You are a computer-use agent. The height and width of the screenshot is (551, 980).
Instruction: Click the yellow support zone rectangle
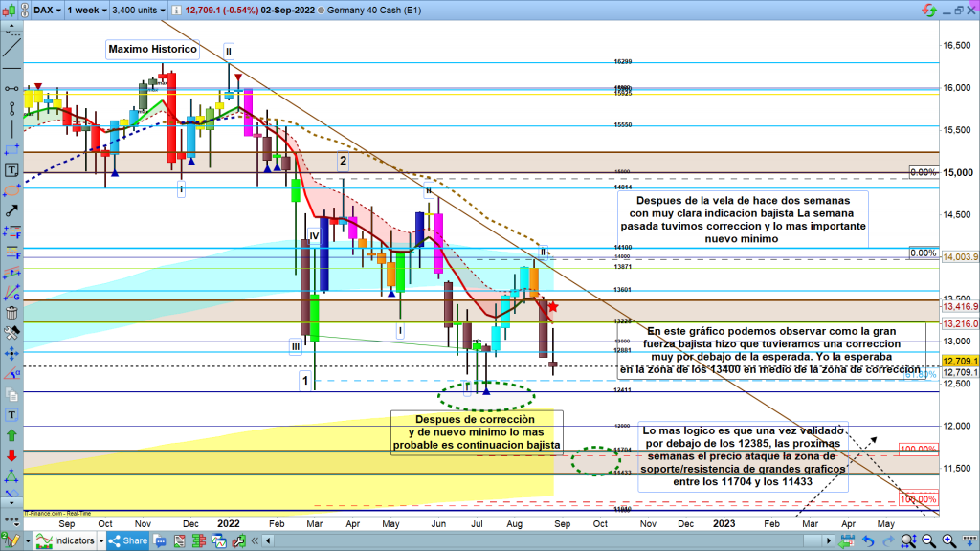point(287,459)
